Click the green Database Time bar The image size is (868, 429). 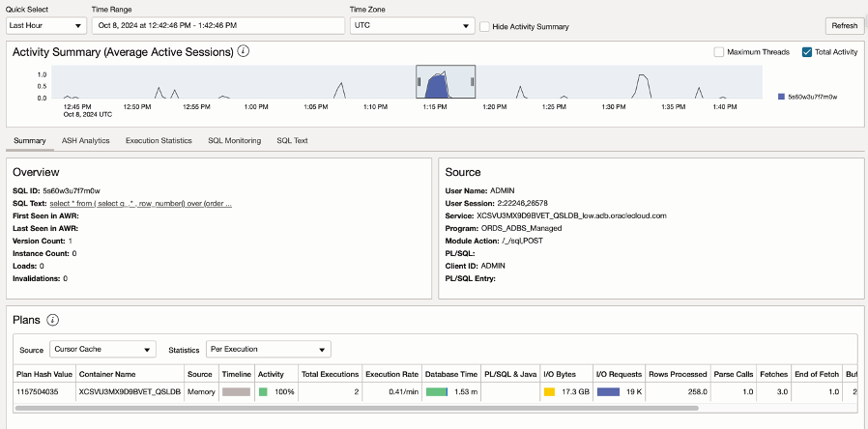point(437,392)
